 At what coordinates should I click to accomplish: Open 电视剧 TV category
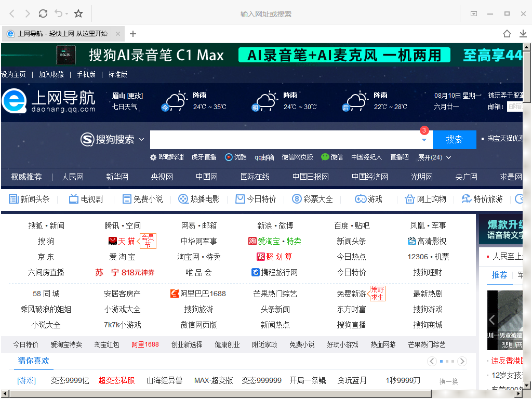86,199
